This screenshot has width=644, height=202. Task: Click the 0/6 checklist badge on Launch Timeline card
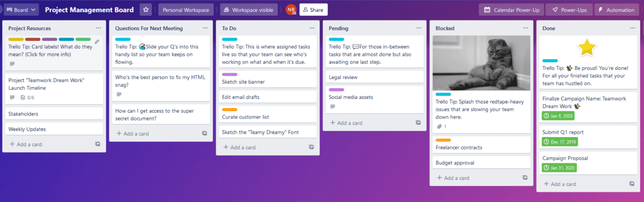[27, 97]
